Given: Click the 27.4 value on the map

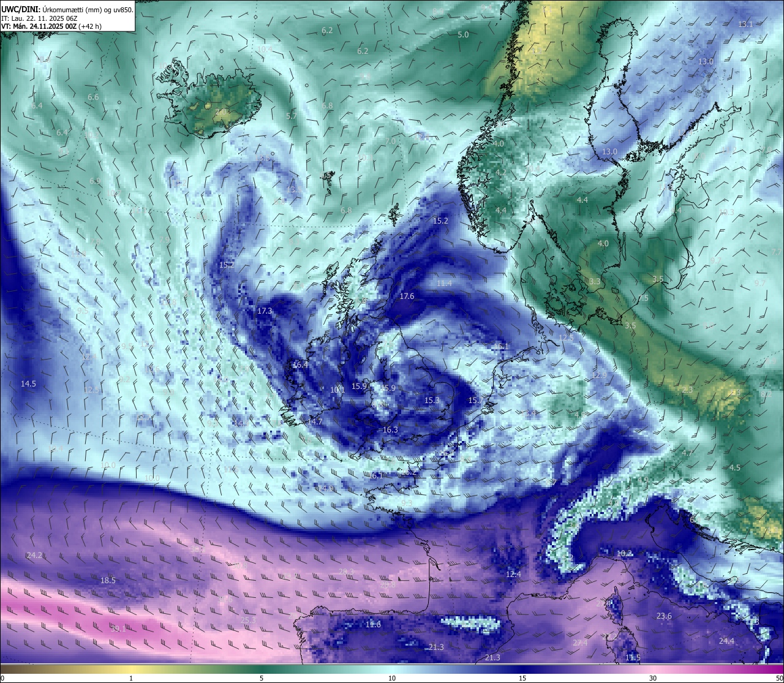Looking at the screenshot, I should pyautogui.click(x=580, y=643).
